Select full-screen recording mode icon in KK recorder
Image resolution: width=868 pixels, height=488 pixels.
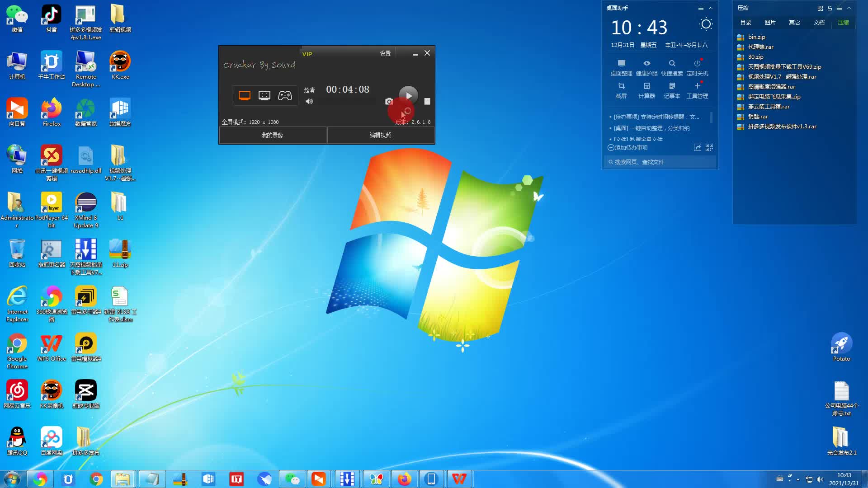(x=244, y=96)
